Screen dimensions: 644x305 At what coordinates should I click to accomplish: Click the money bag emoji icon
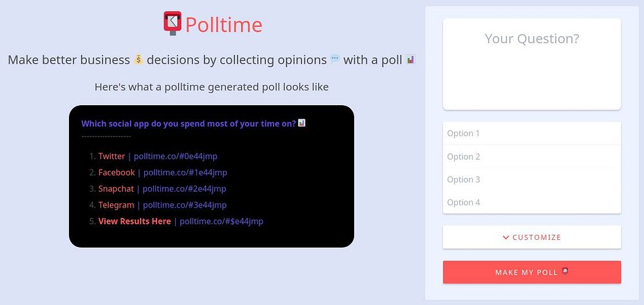coord(138,60)
